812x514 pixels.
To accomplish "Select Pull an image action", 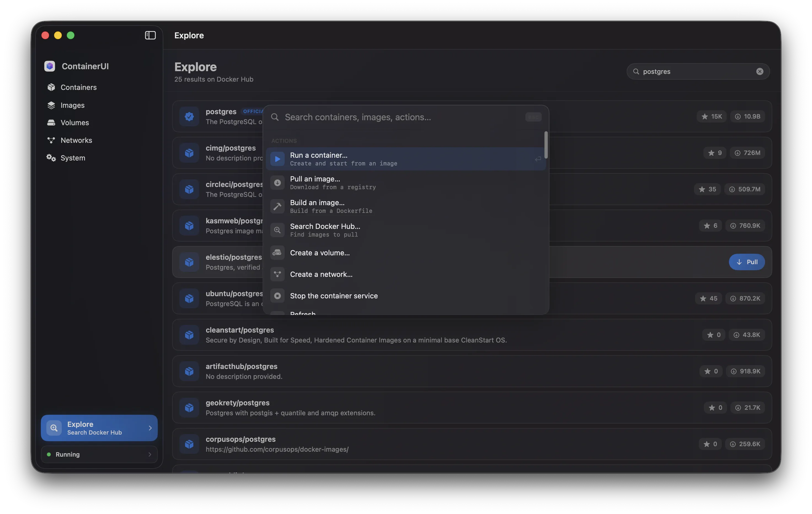I will [406, 182].
